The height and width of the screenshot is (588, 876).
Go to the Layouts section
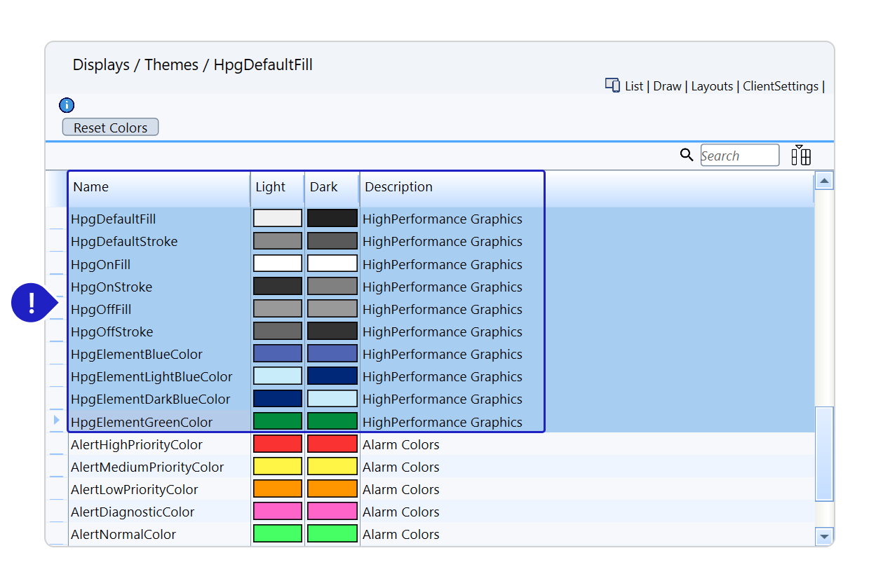point(712,86)
